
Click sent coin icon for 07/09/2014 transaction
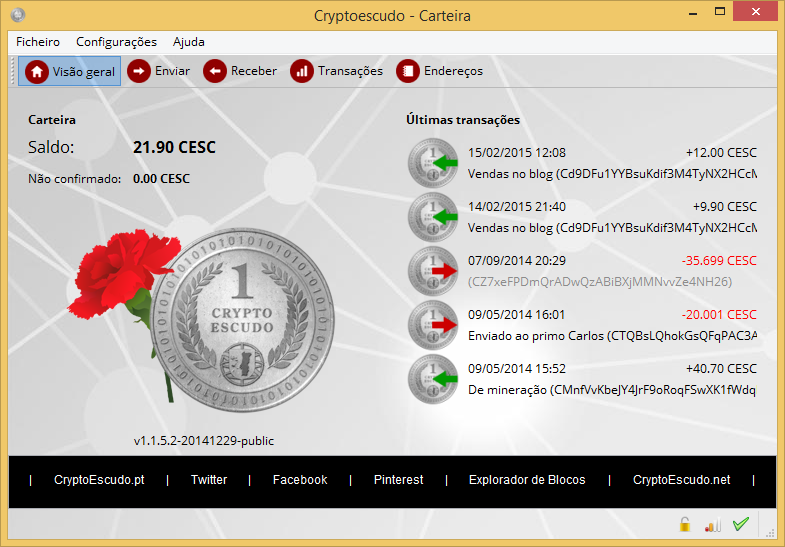click(433, 271)
